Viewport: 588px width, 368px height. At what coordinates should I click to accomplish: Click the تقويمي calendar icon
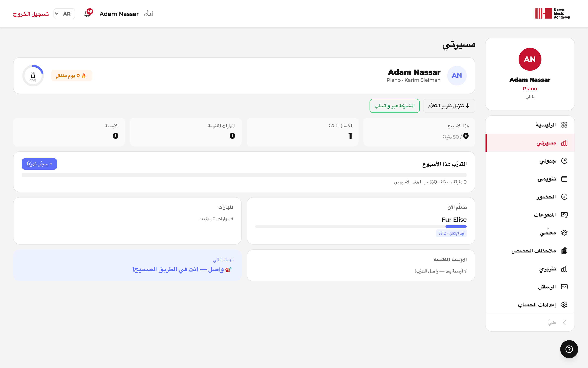point(564,179)
